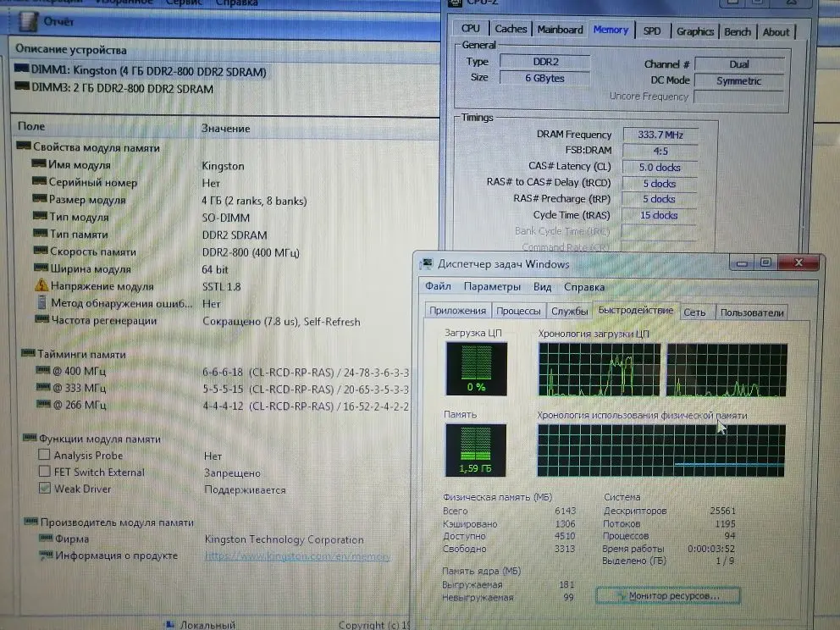The height and width of the screenshot is (630, 840).
Task: Click Kingston Technology Corporation value
Action: pyautogui.click(x=284, y=539)
